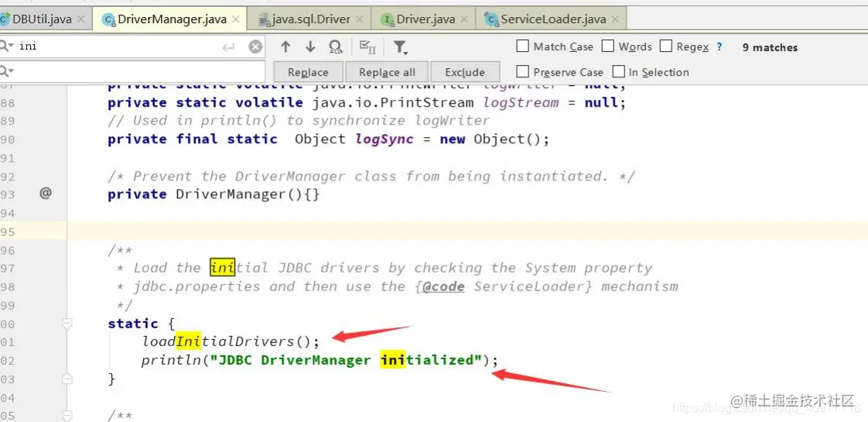
Task: Click the '9 matches' label
Action: 770,48
